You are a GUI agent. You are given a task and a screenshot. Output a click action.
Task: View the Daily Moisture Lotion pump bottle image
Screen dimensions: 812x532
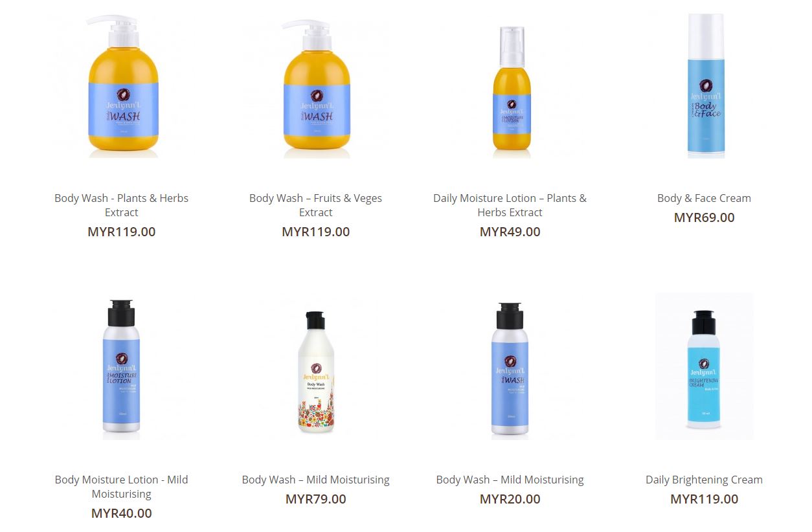pos(510,86)
